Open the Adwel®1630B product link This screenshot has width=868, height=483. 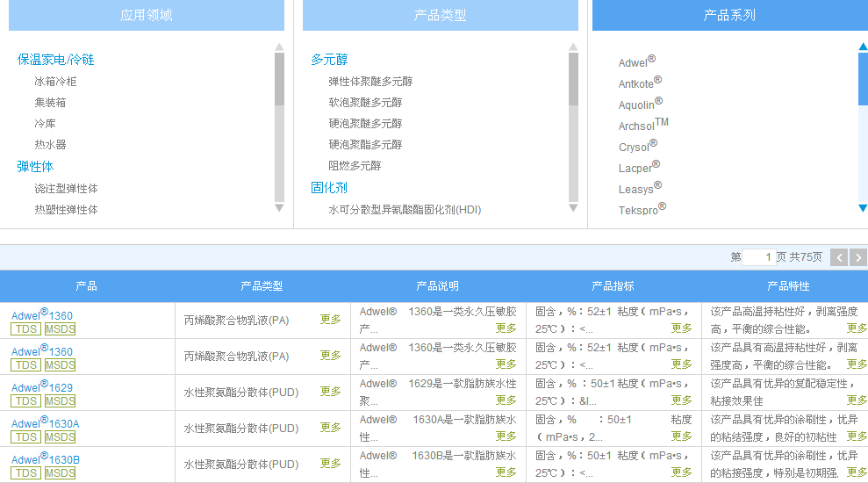tap(46, 458)
